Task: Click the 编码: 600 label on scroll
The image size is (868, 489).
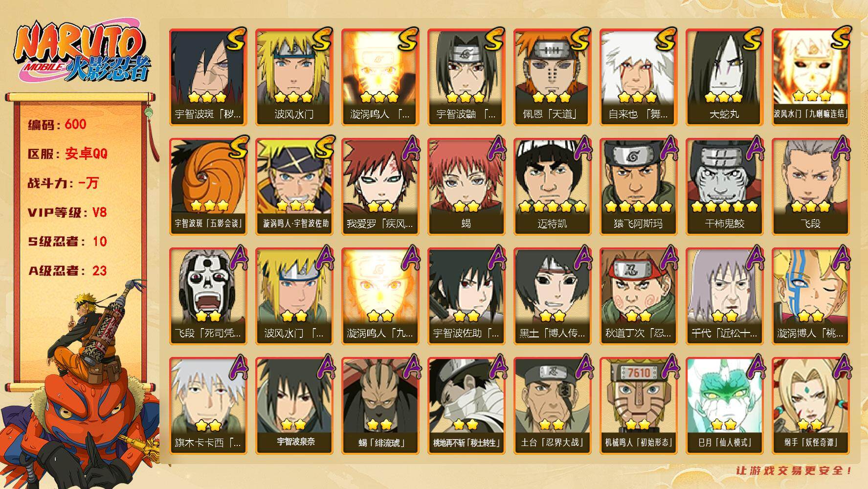Action: click(57, 124)
